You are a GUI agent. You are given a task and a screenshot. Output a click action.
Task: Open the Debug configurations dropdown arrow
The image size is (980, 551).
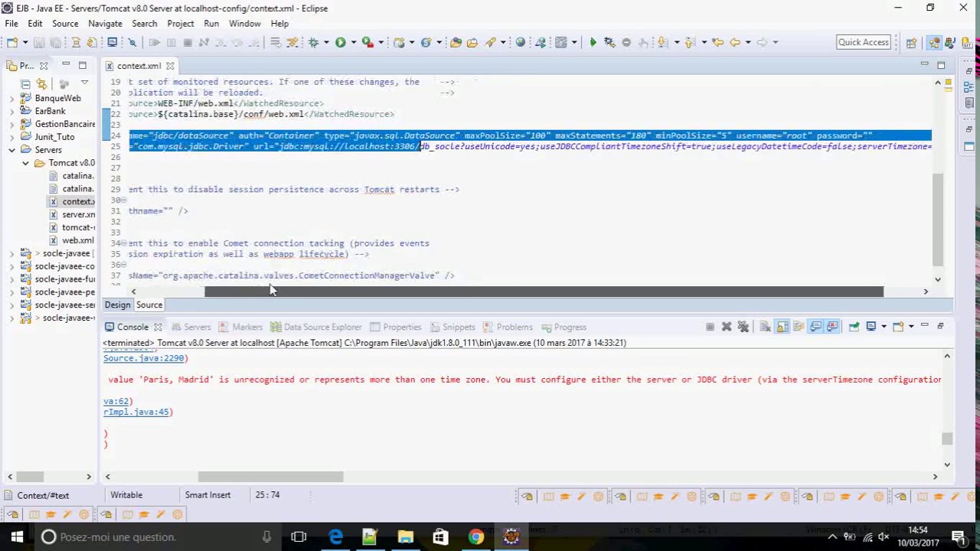click(326, 43)
